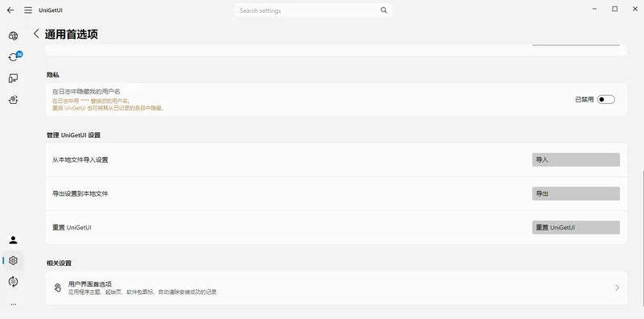
Task: Minimize the UniGetUI window
Action: click(x=595, y=9)
